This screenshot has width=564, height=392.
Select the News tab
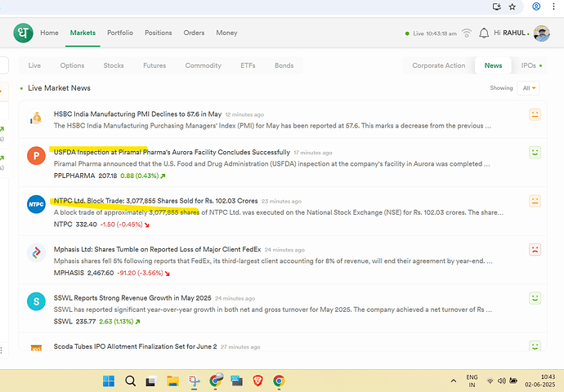(x=493, y=65)
